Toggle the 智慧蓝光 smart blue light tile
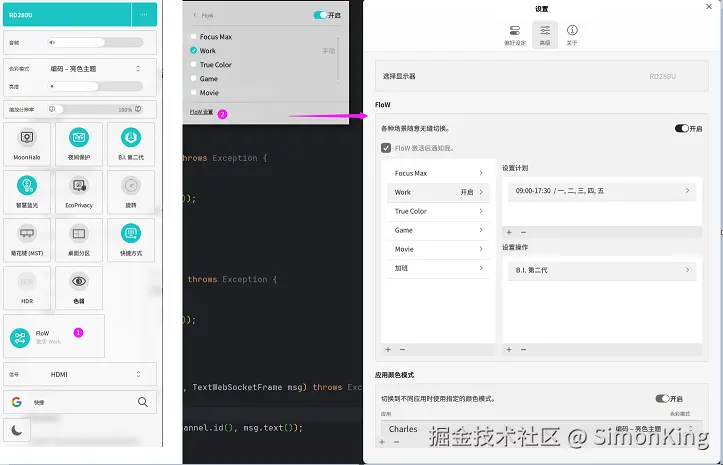The height and width of the screenshot is (465, 723). pos(27,192)
